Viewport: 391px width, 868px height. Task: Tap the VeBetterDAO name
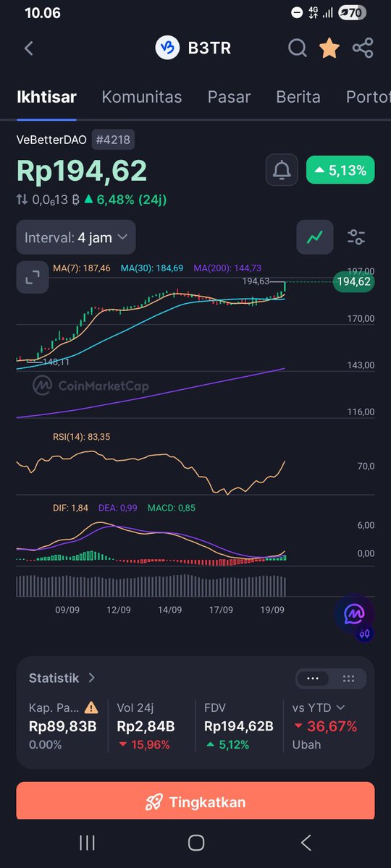pyautogui.click(x=51, y=140)
